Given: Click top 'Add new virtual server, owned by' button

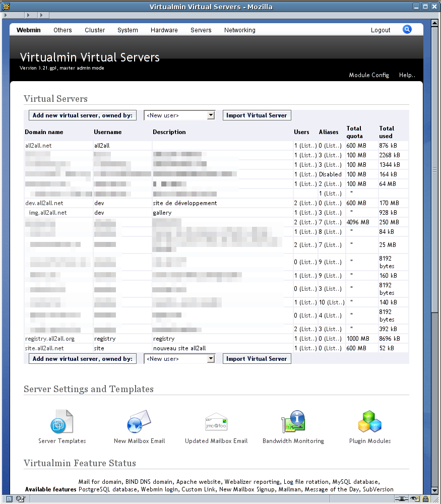Looking at the screenshot, I should 83,115.
